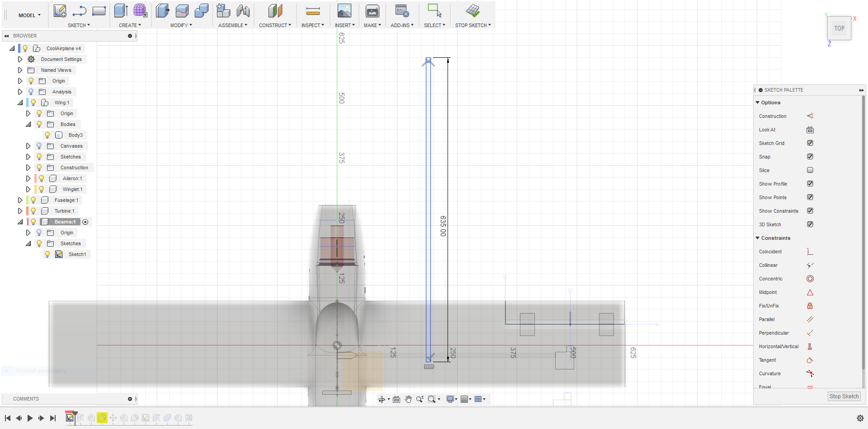Toggle the Show Constraints checkbox

tap(810, 211)
